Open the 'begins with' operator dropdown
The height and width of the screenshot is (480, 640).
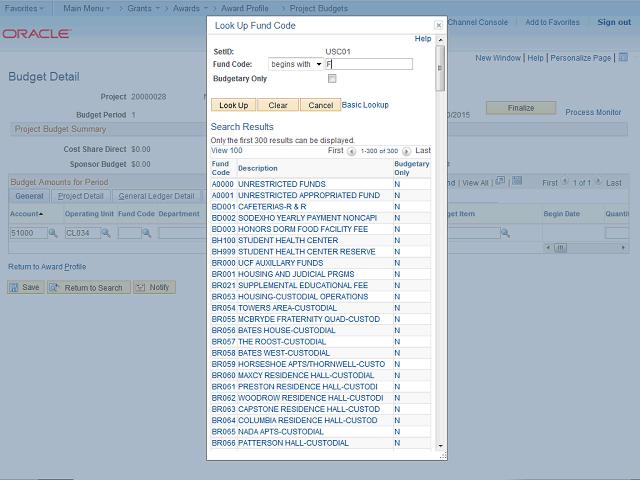pyautogui.click(x=296, y=64)
